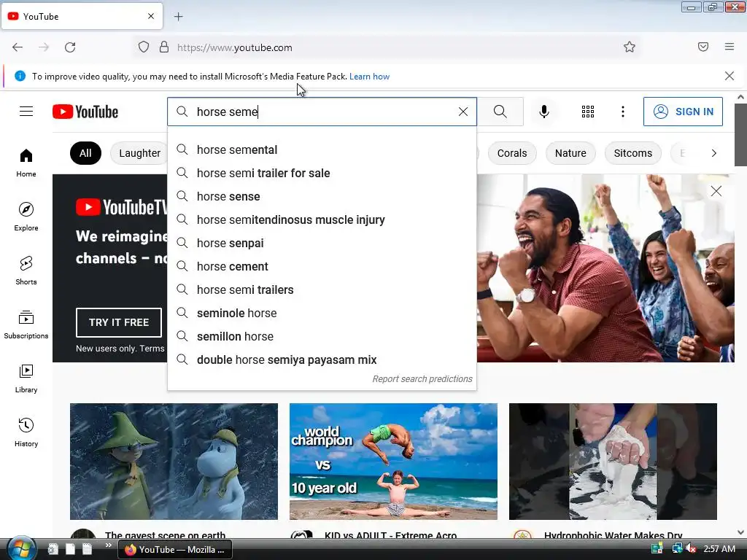
Task: Click 'Learn how' link in notification bar
Action: [369, 76]
